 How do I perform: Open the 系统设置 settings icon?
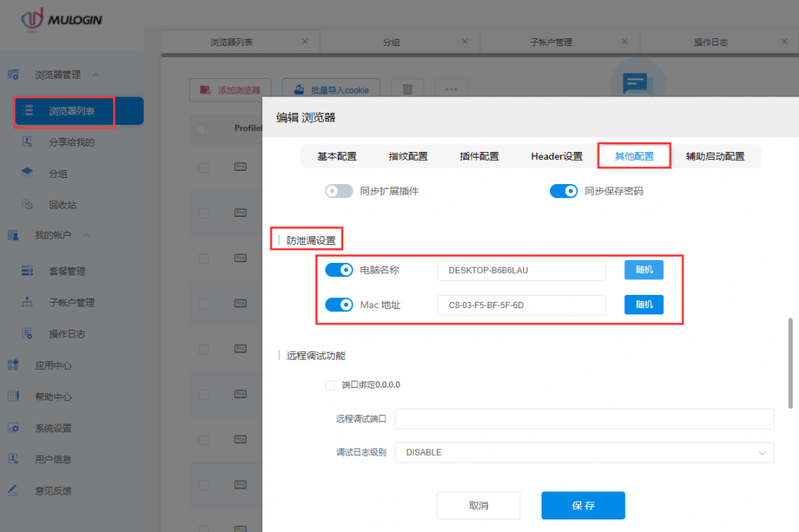13,427
